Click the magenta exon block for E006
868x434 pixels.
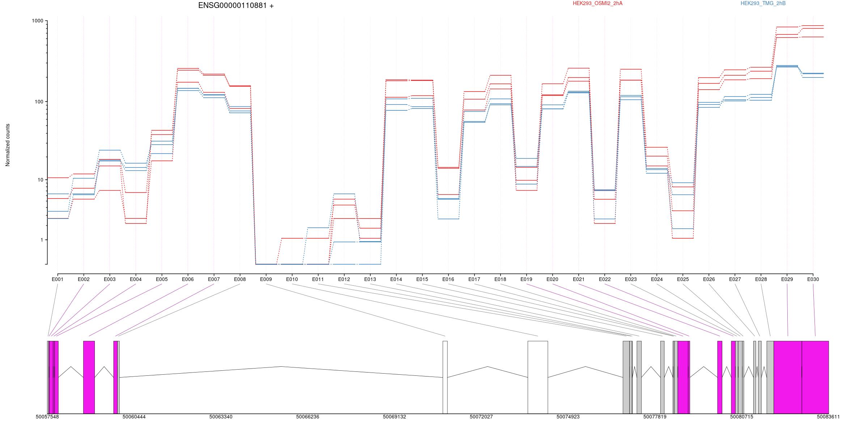[89, 377]
